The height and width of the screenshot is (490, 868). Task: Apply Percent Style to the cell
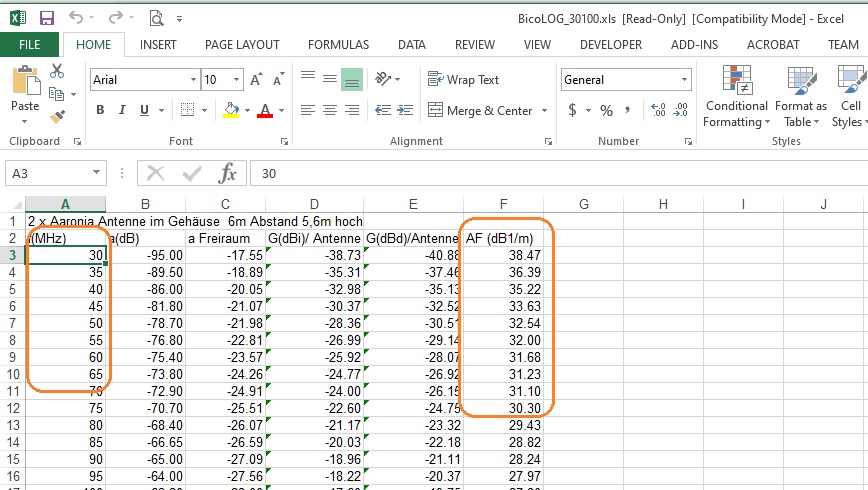pyautogui.click(x=606, y=110)
